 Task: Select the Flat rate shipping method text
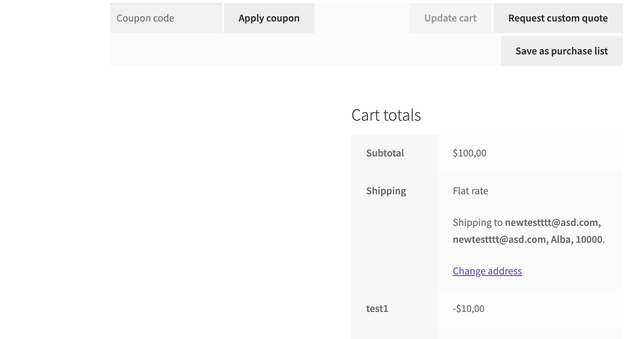pyautogui.click(x=470, y=191)
